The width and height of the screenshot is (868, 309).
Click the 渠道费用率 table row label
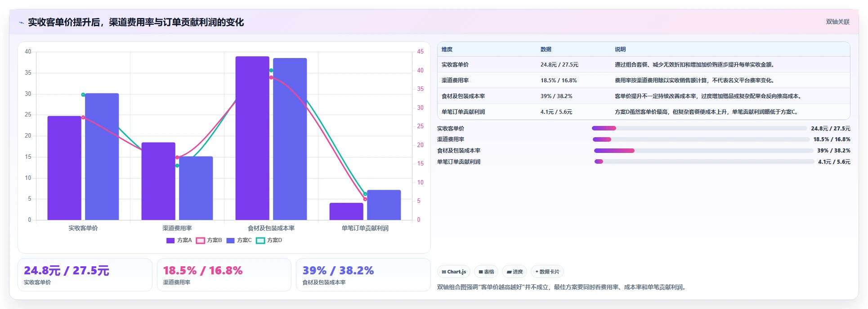455,81
